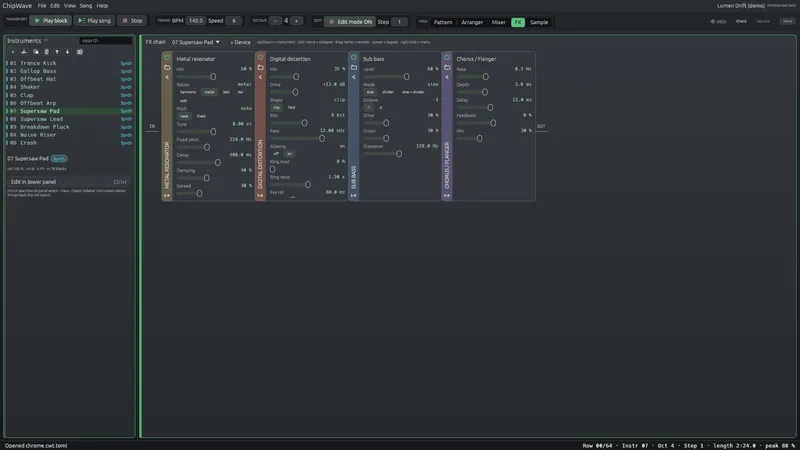
Task: Open preset folder icon on Chorus / Flanger
Action: point(447,67)
